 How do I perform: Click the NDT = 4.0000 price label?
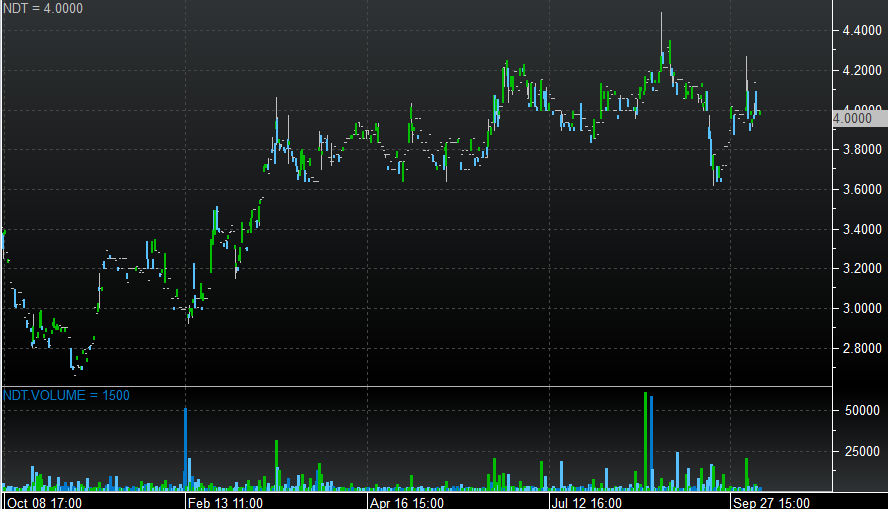pos(43,9)
